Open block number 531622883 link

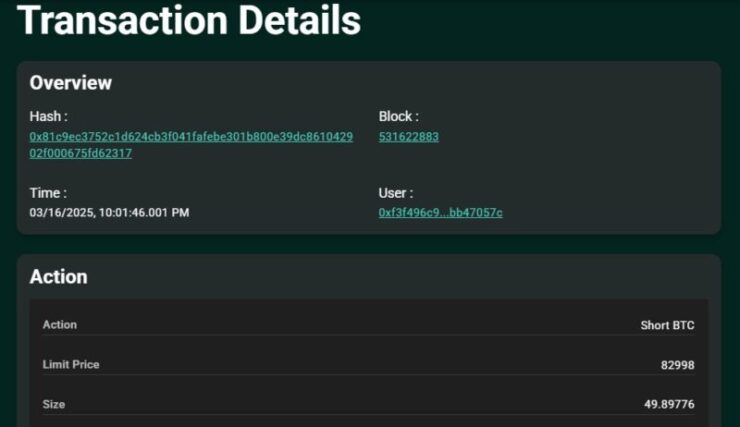pos(409,137)
